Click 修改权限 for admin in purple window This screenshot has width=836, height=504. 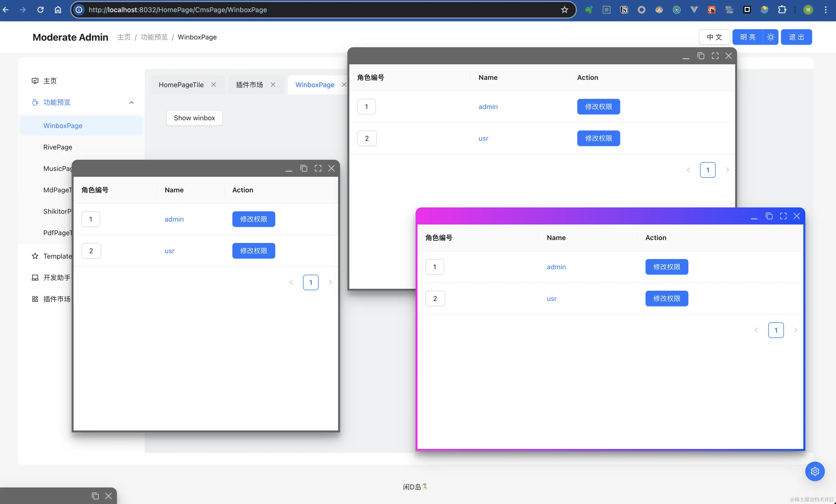[666, 267]
